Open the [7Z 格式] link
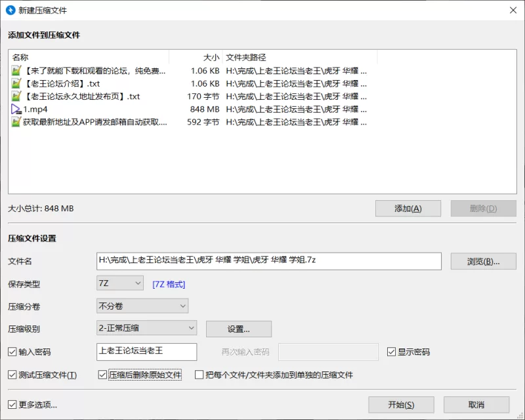Image resolution: width=525 pixels, height=420 pixels. click(x=169, y=284)
